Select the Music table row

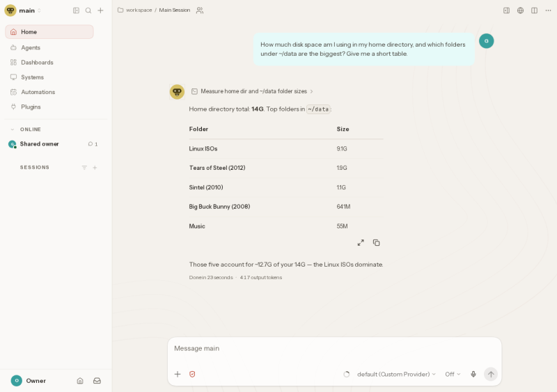[286, 226]
